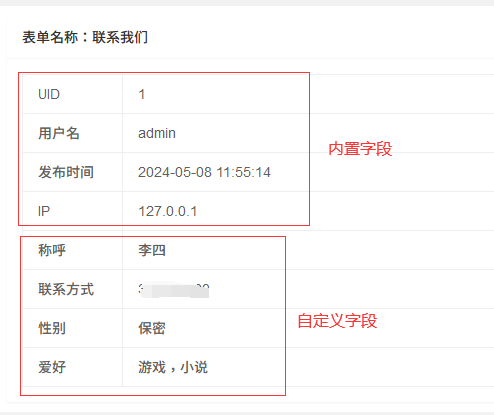494x415 pixels.
Task: Click the form title 联系我们
Action: tap(120, 37)
